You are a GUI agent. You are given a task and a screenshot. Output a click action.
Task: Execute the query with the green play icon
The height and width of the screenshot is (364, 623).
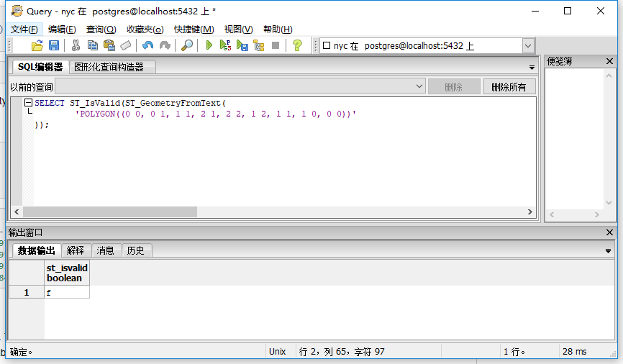pyautogui.click(x=209, y=46)
